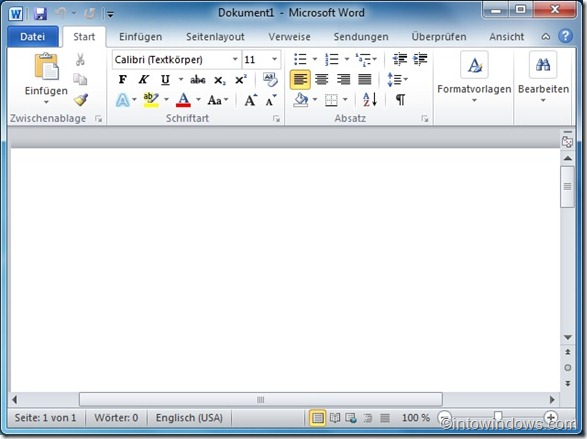Select the format painter brush icon
The image size is (587, 439).
click(x=80, y=100)
